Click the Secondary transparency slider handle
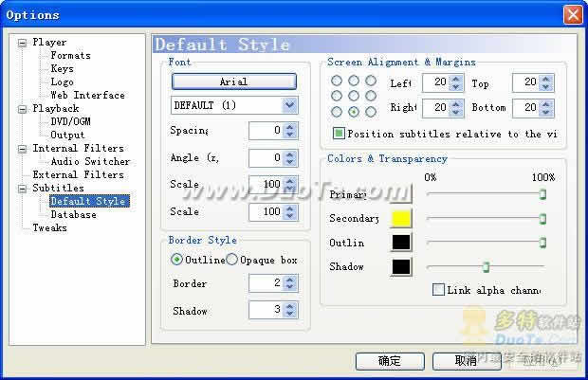588x380 pixels. [542, 219]
